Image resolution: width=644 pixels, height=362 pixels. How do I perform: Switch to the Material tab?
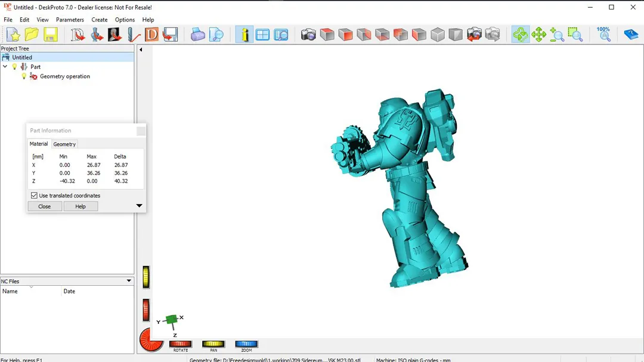(x=39, y=144)
